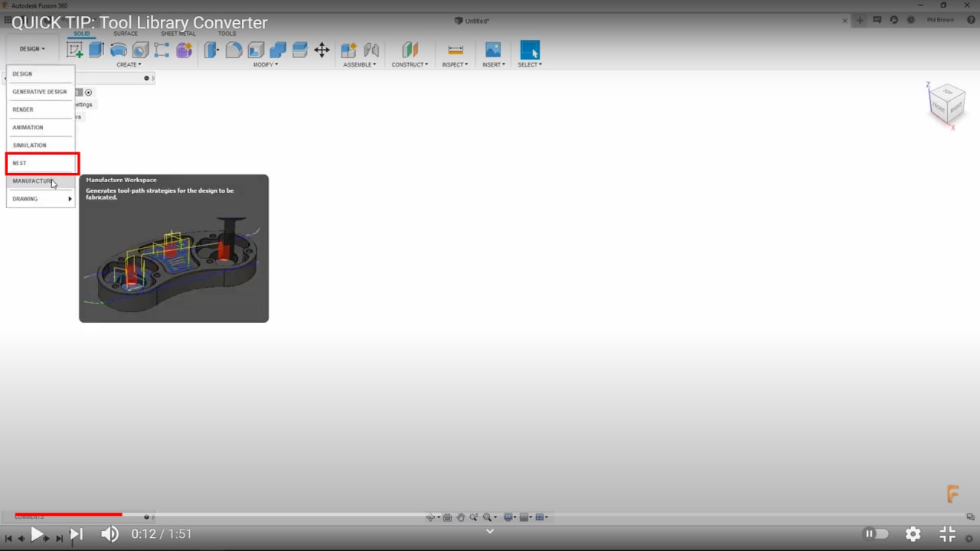
Task: Select the Insert image icon
Action: pos(493,50)
